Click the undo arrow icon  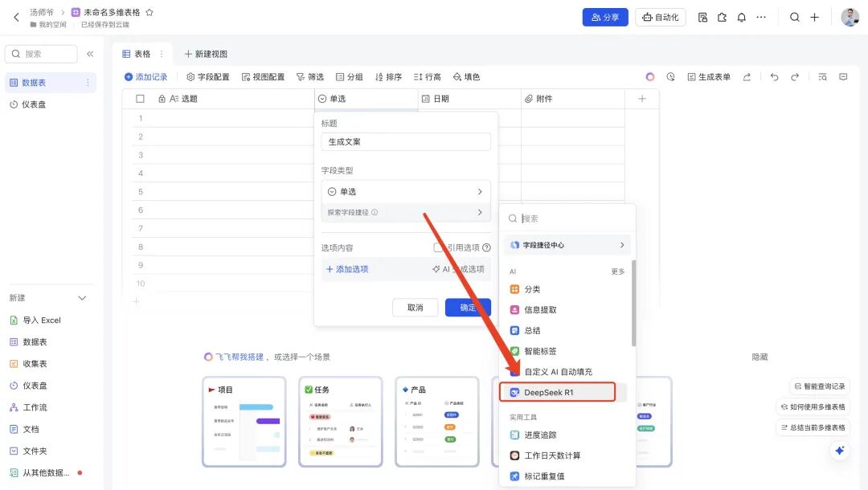click(774, 77)
